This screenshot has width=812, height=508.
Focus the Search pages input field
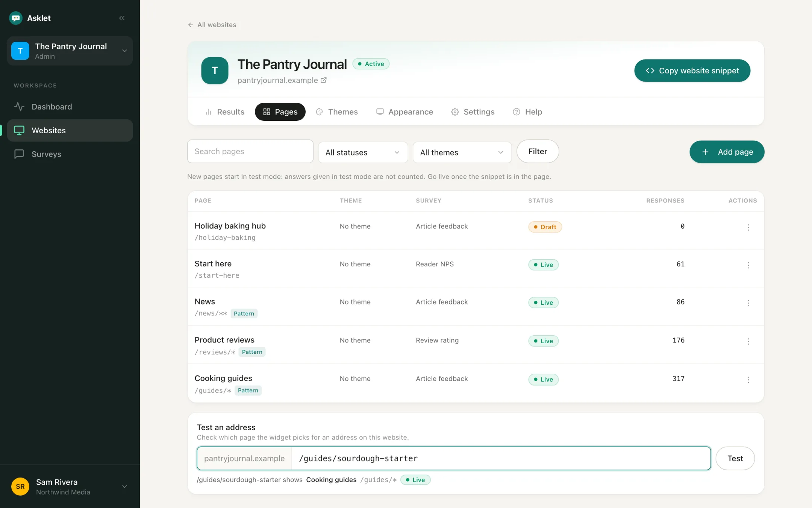(x=250, y=151)
